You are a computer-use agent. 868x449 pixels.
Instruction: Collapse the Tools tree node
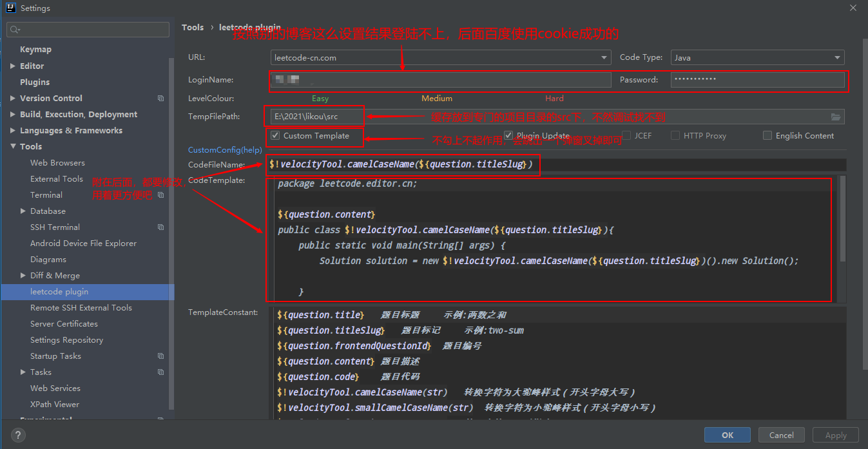point(13,146)
